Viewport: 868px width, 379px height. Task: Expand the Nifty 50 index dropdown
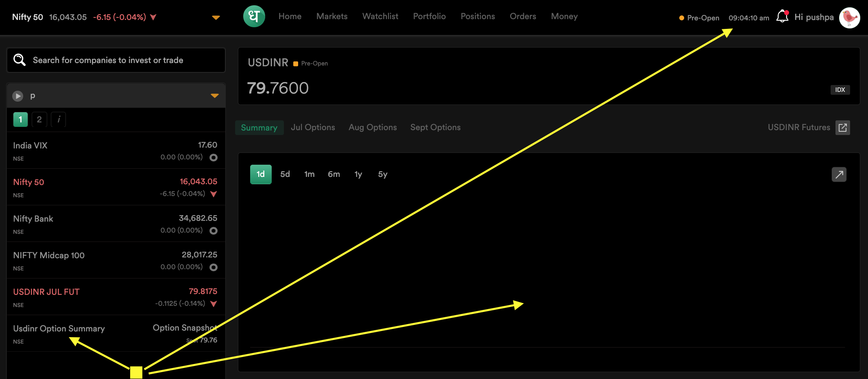tap(216, 17)
